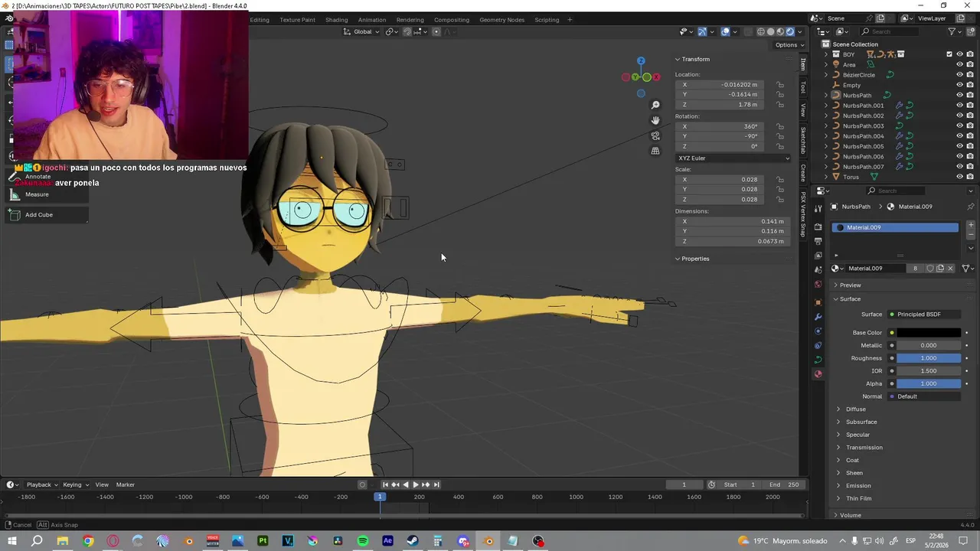Screen dimensions: 980x551
Task: Click Base Color black swatch
Action: (929, 333)
